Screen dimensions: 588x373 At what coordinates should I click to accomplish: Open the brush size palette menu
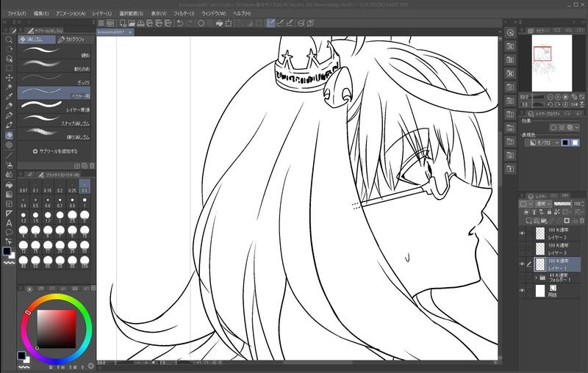click(21, 175)
